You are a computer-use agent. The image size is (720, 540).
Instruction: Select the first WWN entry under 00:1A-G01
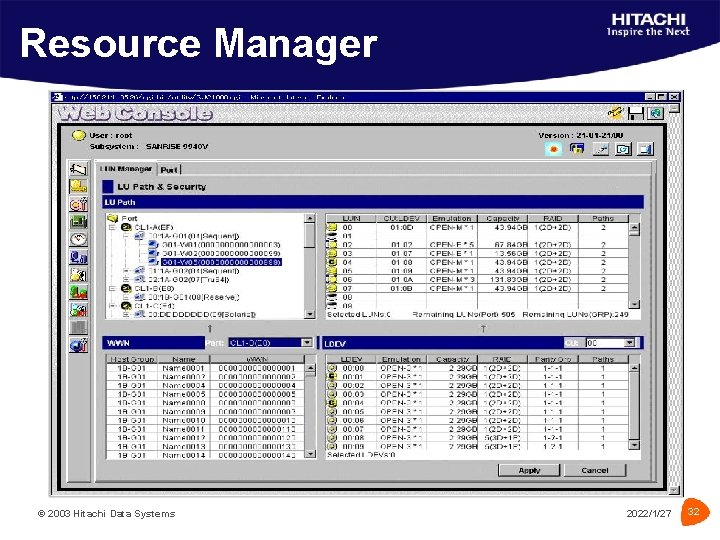221,245
